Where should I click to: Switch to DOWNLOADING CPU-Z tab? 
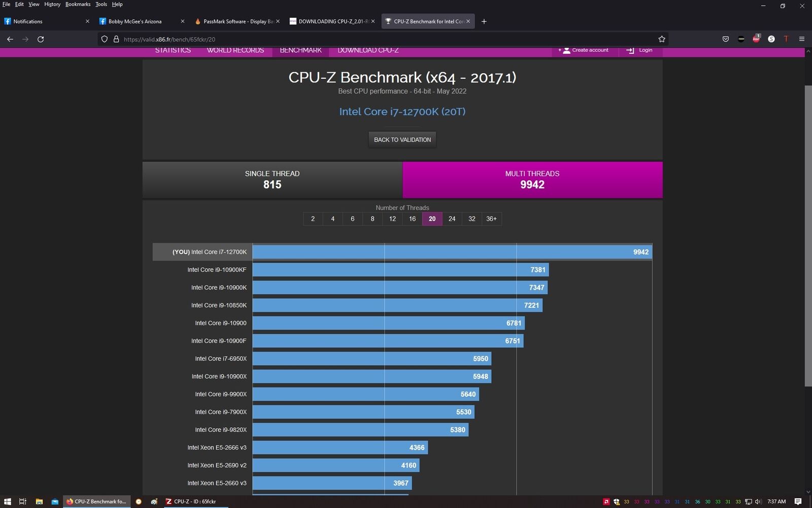(332, 21)
